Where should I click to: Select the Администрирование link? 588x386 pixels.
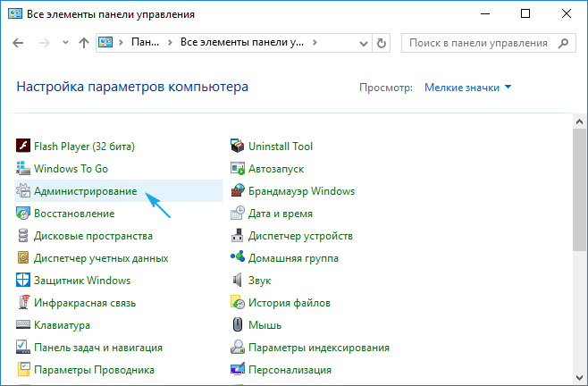pos(86,191)
